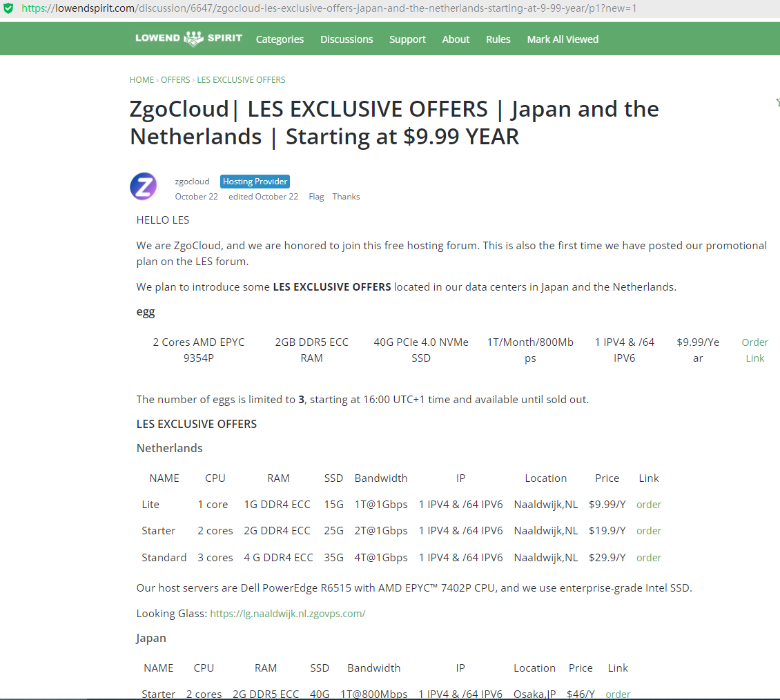Screen dimensions: 780x700
Task: Click the '4 G DDR4 ECC' RAM cell
Action: pos(278,558)
